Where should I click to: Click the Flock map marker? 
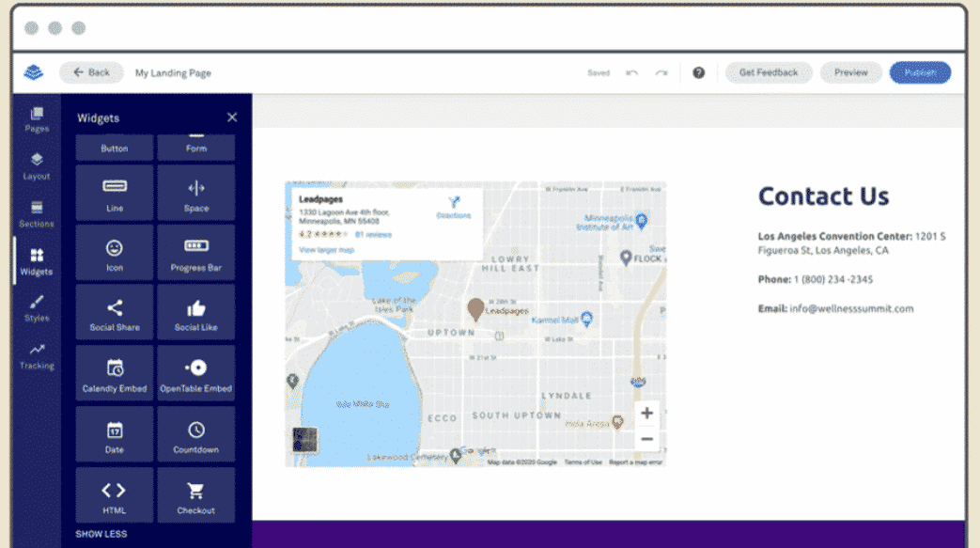(x=626, y=258)
